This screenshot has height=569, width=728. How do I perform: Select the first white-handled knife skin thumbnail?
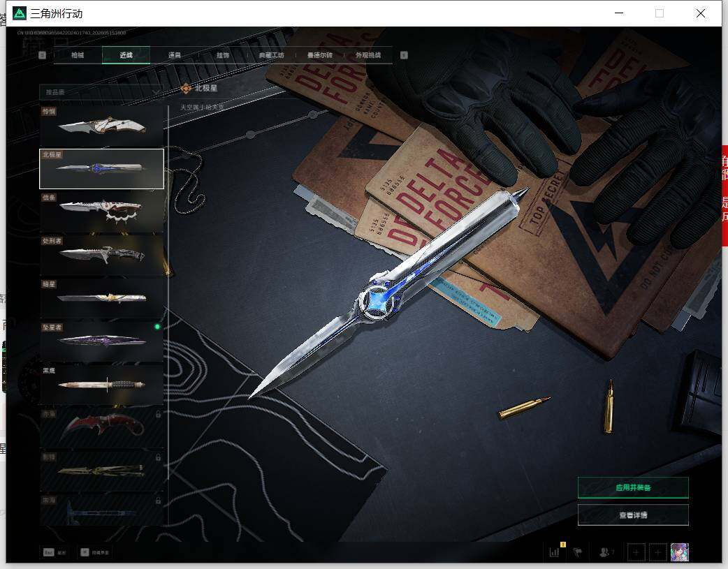click(x=101, y=126)
